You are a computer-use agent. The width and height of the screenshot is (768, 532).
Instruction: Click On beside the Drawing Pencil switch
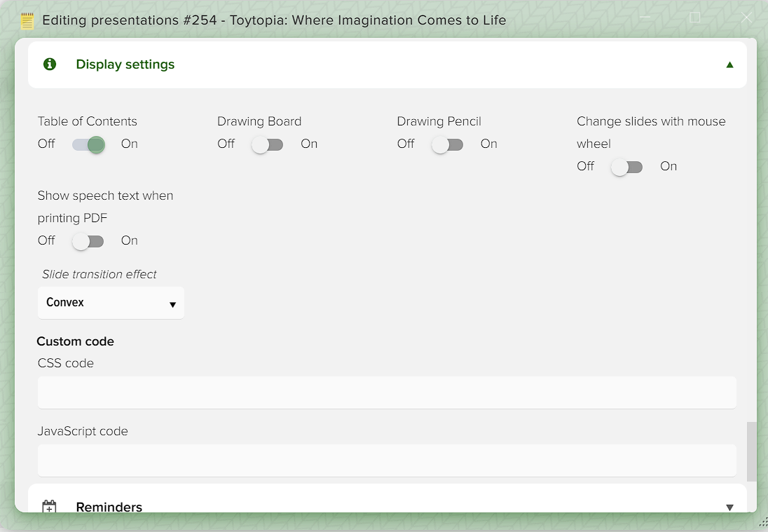[x=489, y=144]
